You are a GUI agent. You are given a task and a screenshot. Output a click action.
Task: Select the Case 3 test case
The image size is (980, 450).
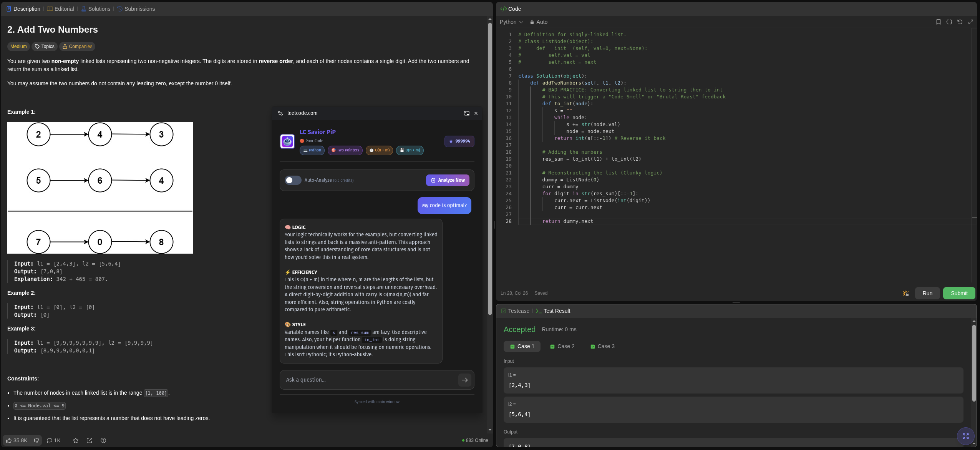602,346
